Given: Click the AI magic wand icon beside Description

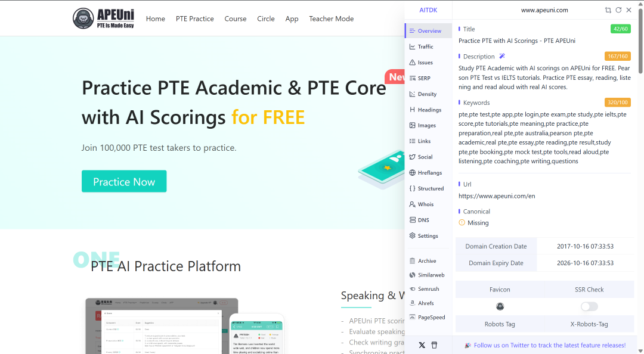Looking at the screenshot, I should tap(502, 56).
